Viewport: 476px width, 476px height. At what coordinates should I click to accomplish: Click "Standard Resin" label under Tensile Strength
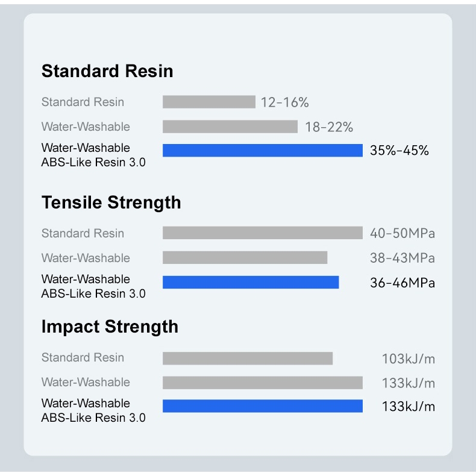click(x=83, y=233)
